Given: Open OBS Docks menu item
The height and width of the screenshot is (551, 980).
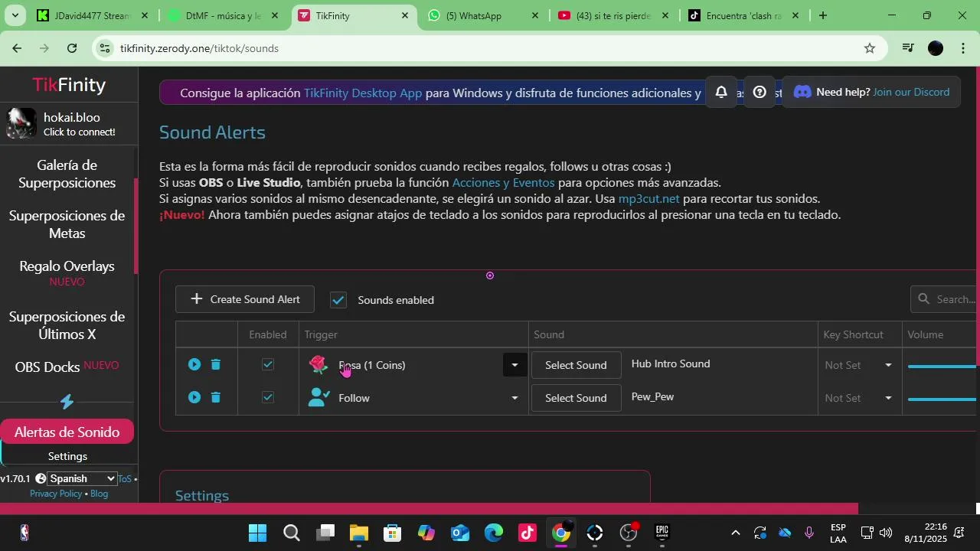Looking at the screenshot, I should coord(67,367).
